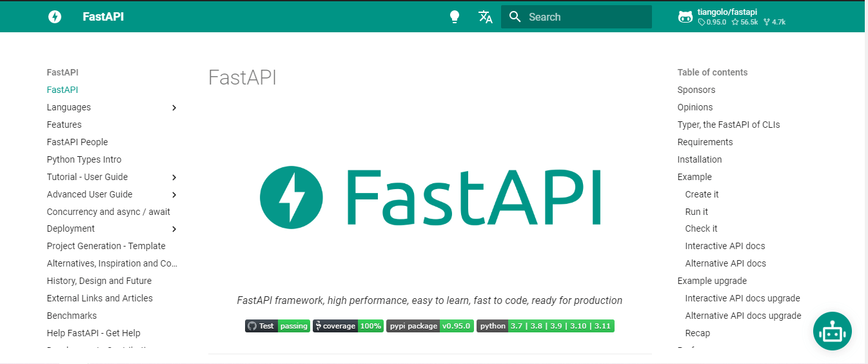Click the FastAPI lightning logo in header
Viewport: 868px width, 364px height.
click(55, 17)
